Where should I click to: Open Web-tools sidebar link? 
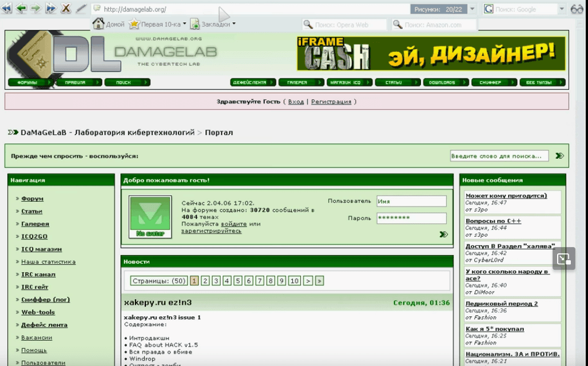pos(38,312)
